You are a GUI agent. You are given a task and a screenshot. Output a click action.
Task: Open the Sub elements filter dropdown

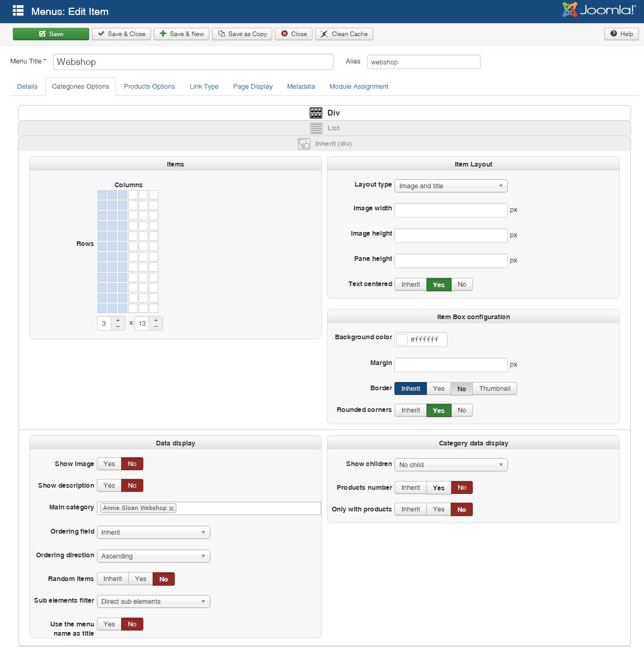point(154,602)
